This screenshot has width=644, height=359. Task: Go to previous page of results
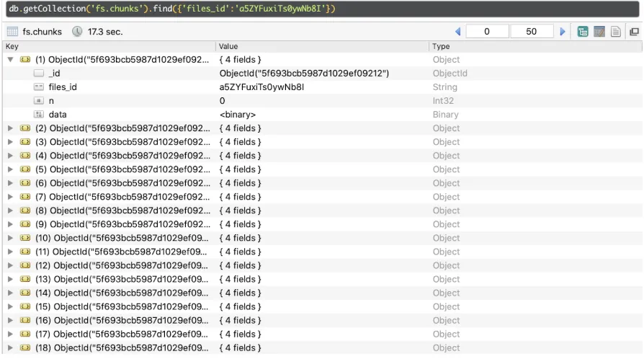point(458,32)
